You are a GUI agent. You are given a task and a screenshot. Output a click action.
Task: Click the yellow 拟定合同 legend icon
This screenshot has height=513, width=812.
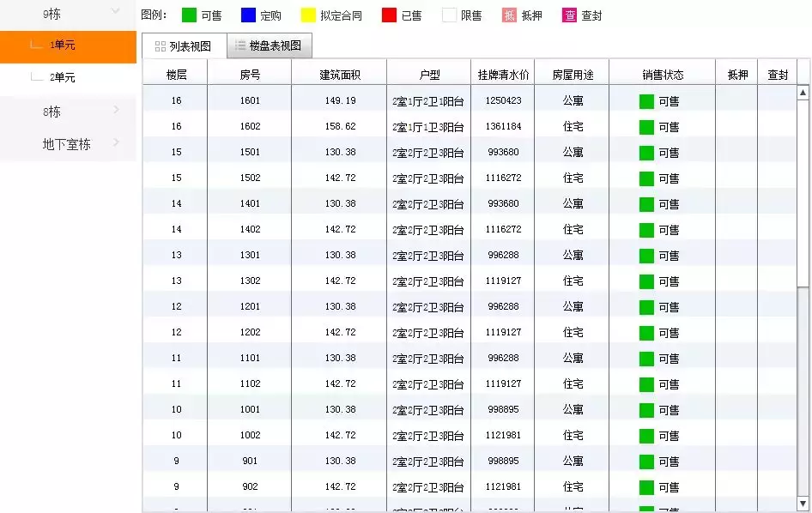[308, 15]
